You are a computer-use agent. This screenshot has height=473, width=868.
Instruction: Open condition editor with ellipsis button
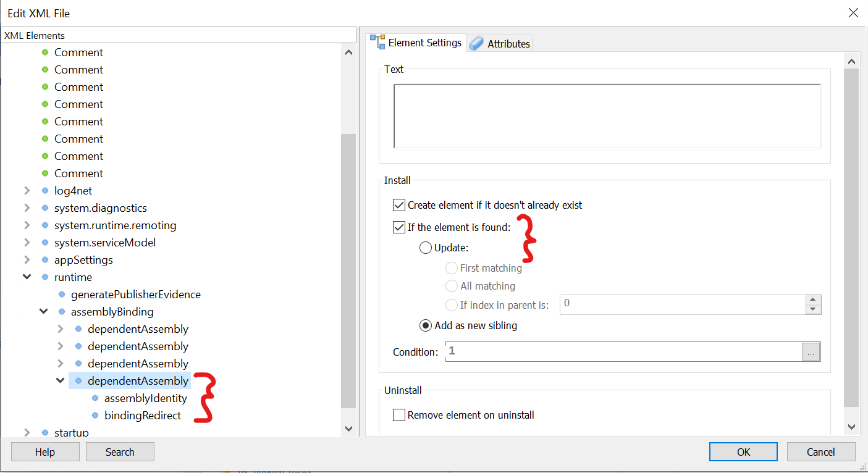coord(811,351)
